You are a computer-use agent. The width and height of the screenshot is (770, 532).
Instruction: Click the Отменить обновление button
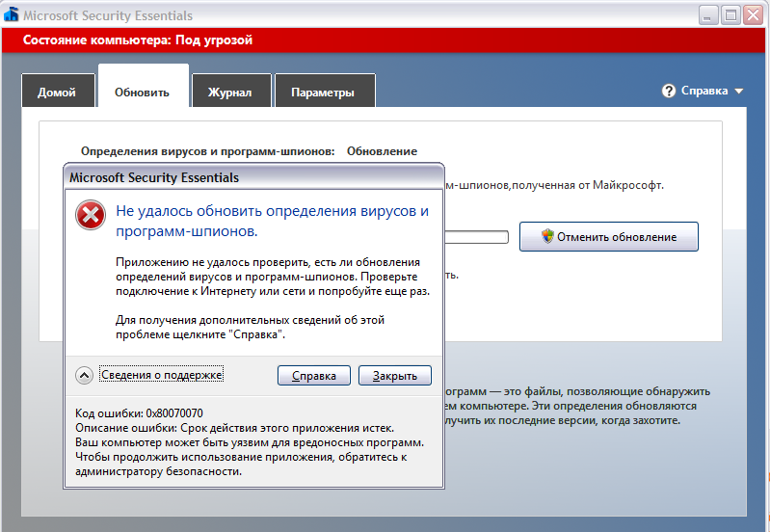point(609,237)
